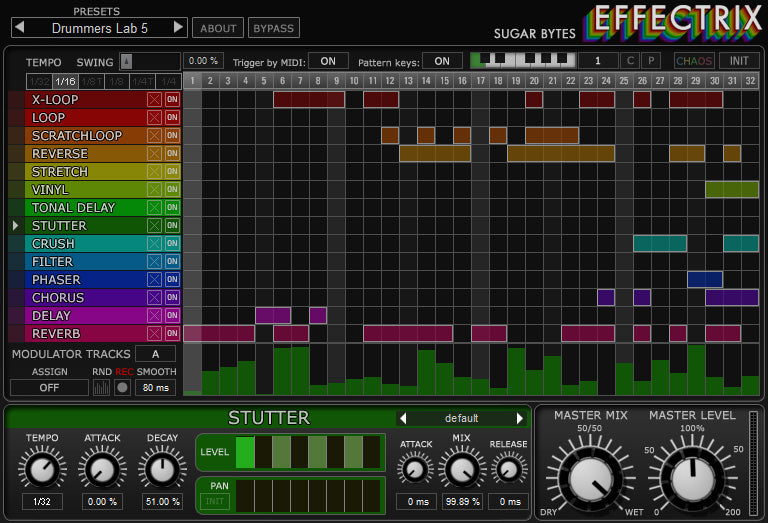768x523 pixels.
Task: Toggle REVERB effect ON switch
Action: [172, 333]
